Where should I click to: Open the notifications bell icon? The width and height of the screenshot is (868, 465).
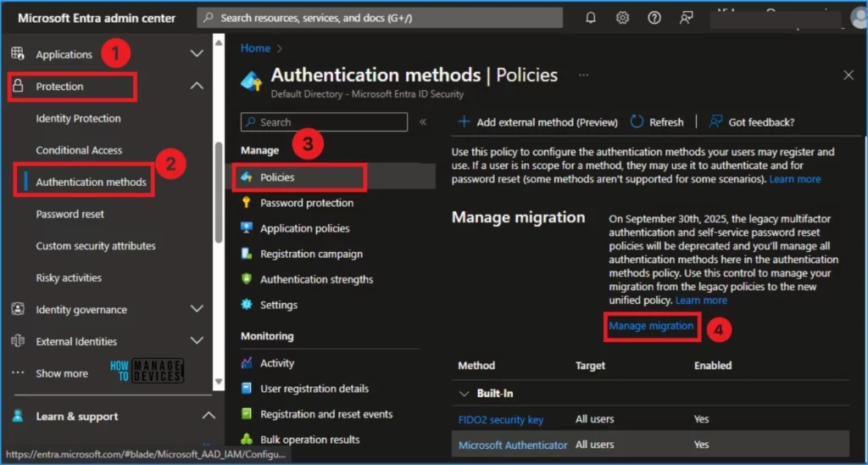pos(591,18)
